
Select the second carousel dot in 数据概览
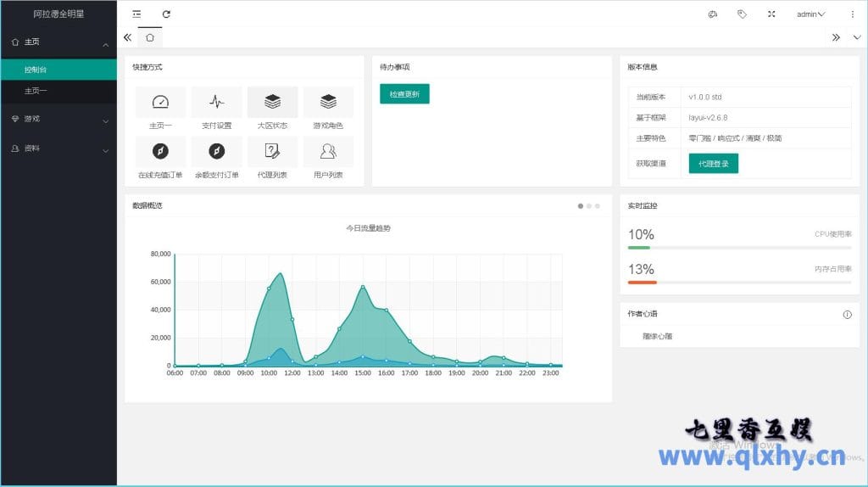pos(589,205)
